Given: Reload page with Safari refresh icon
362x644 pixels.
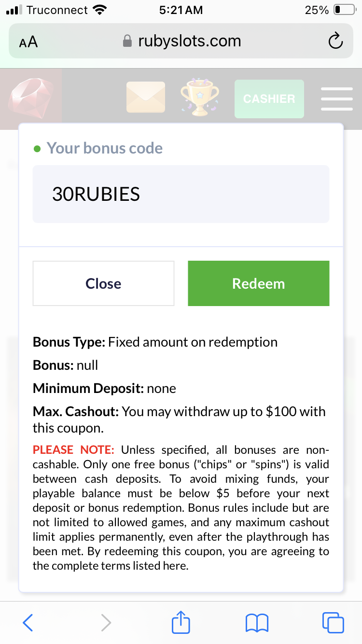Looking at the screenshot, I should click(335, 42).
